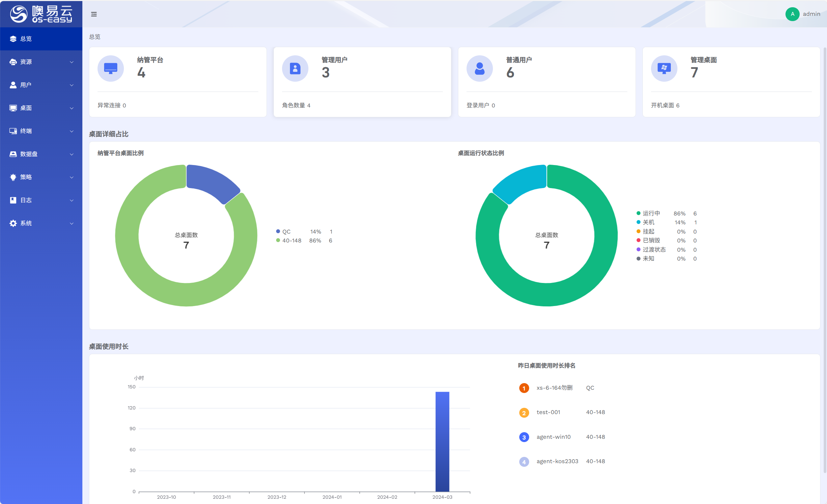Click the OS-easy logo
This screenshot has width=827, height=504.
click(41, 14)
